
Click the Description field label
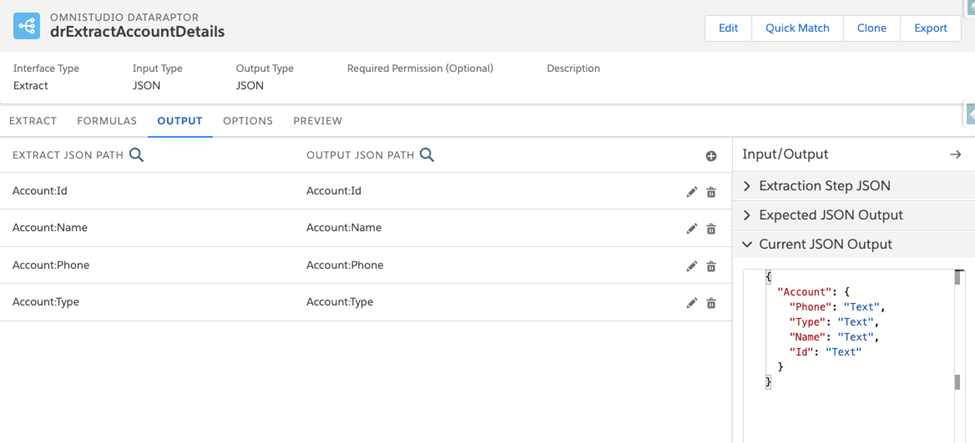point(573,68)
